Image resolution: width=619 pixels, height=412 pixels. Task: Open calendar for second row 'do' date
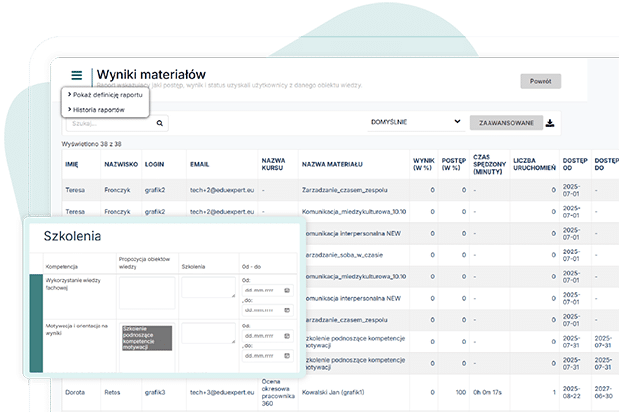[287, 354]
